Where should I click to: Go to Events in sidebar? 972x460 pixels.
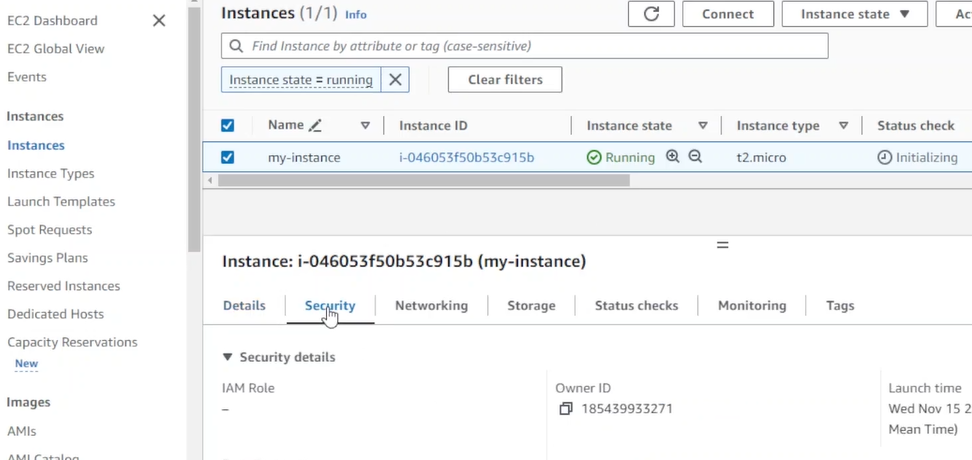pos(27,77)
